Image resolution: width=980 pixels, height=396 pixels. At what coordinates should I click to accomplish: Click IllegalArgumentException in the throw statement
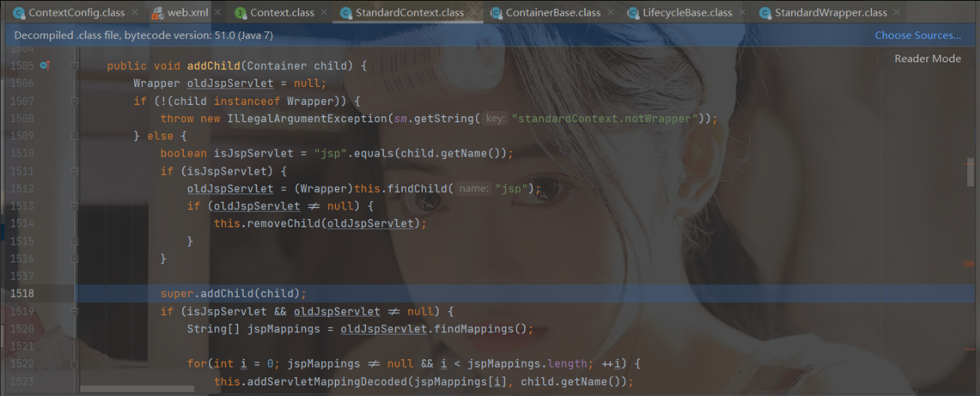[x=307, y=118]
